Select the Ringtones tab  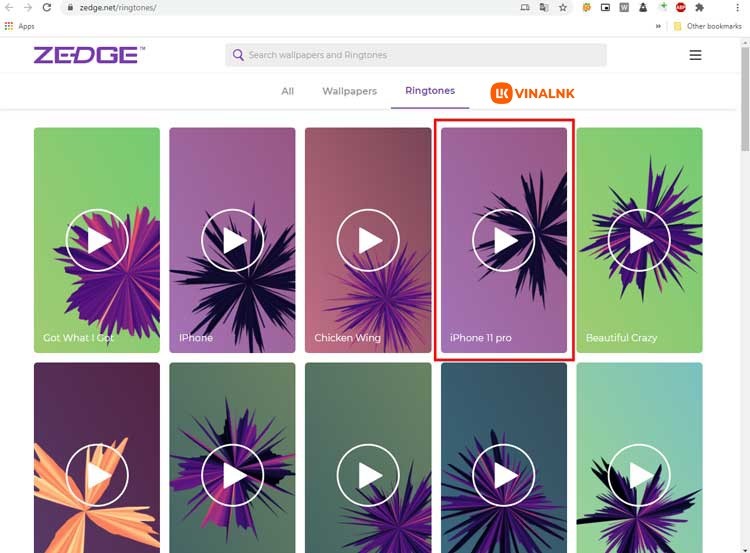[430, 91]
